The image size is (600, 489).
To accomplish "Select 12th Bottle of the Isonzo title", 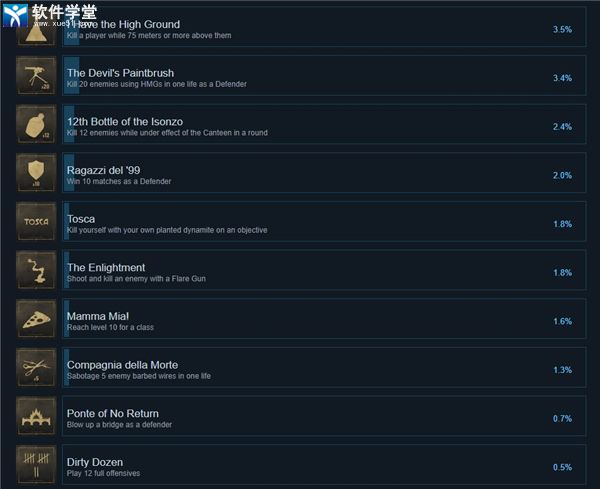I will tap(125, 122).
